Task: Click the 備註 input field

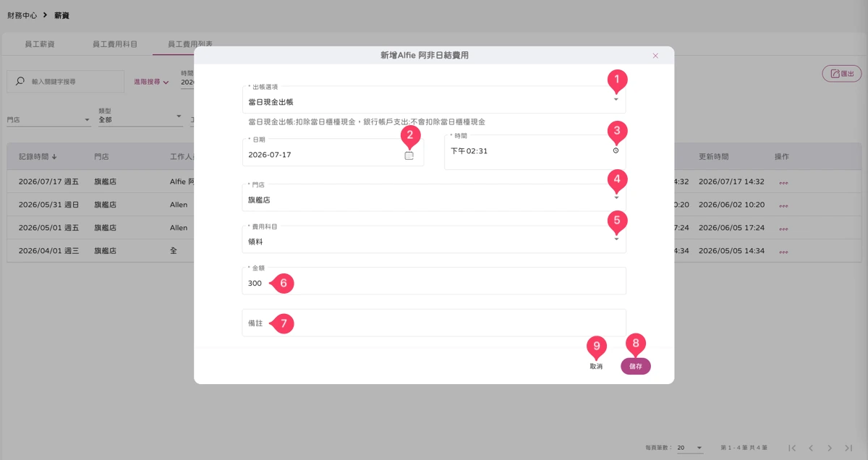Action: pos(434,323)
